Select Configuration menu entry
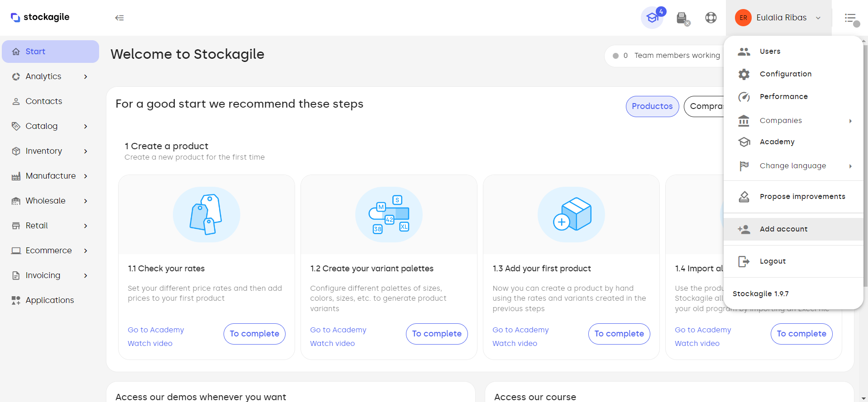 pos(793,74)
